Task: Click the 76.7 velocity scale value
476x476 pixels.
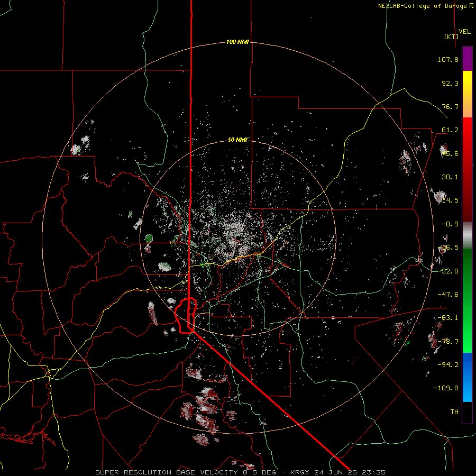Action: click(450, 106)
